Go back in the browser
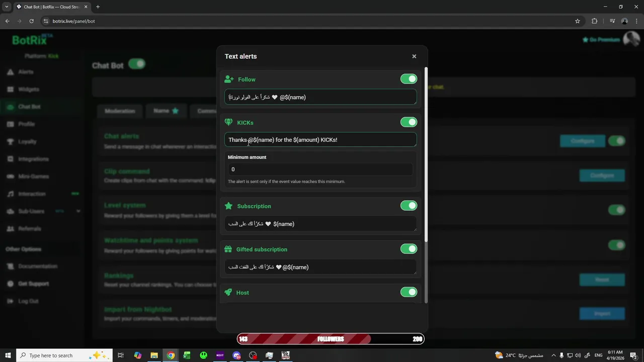The image size is (644, 362). 7,21
